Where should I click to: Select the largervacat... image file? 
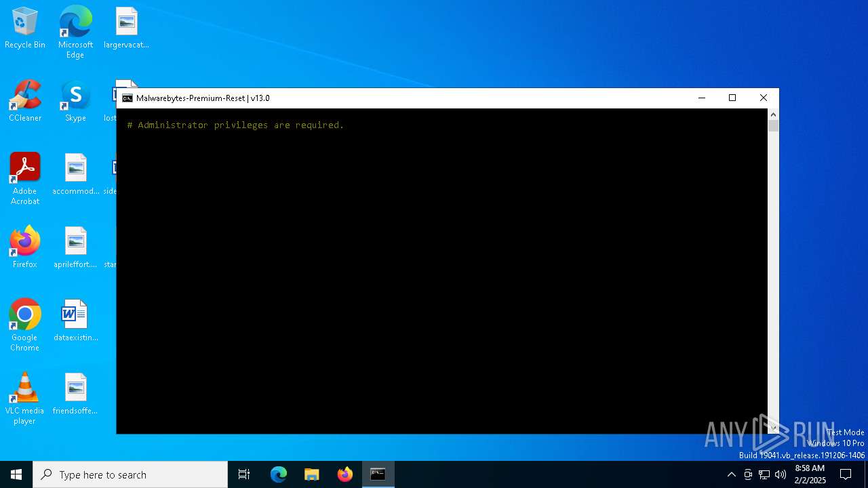[x=126, y=28]
